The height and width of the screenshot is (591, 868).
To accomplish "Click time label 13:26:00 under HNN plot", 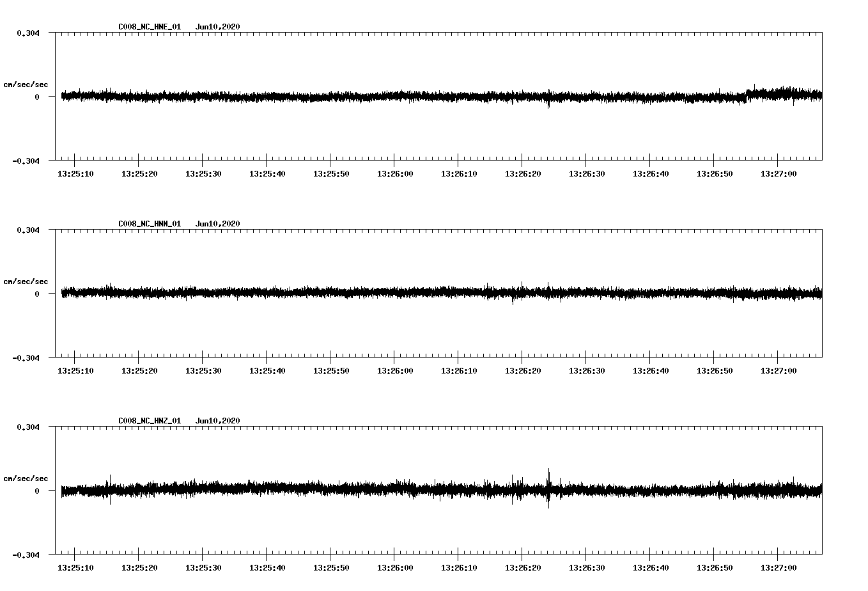I will pyautogui.click(x=395, y=370).
